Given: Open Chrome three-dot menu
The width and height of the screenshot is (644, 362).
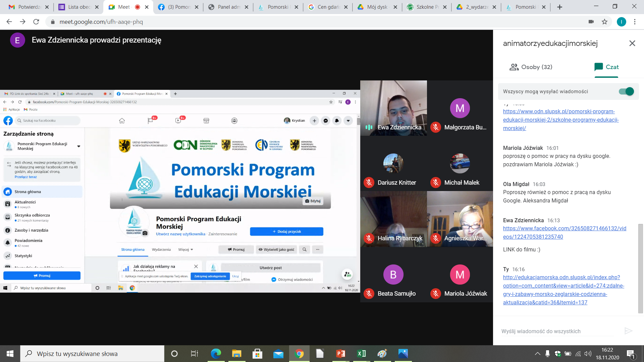Looking at the screenshot, I should [635, 22].
